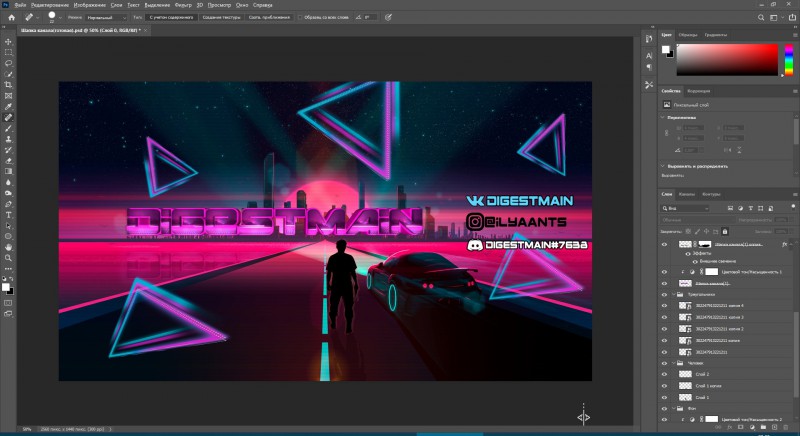Viewport: 800px width, 436px height.
Task: Click the delete layer trash icon
Action: pos(786,427)
